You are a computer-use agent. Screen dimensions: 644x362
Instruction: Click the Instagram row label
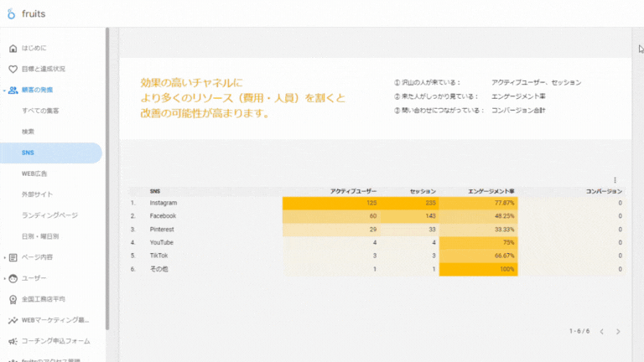pos(164,203)
